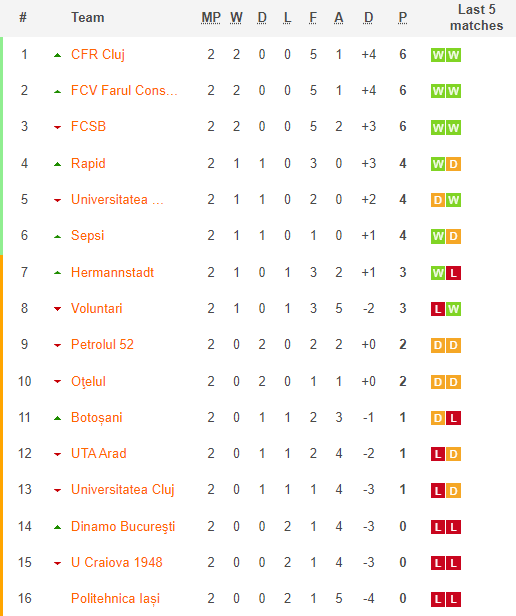Image resolution: width=516 pixels, height=616 pixels.
Task: Open the CFR Cluj team link
Action: click(98, 55)
